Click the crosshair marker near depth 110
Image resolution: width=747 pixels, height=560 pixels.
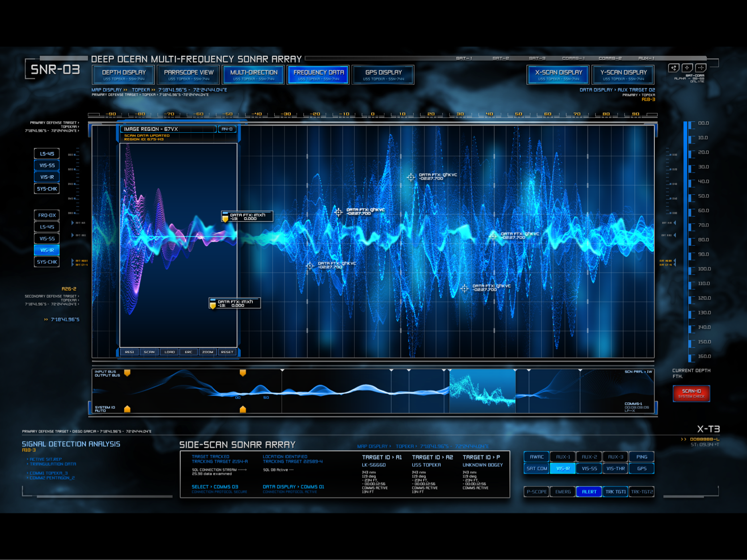coord(464,288)
